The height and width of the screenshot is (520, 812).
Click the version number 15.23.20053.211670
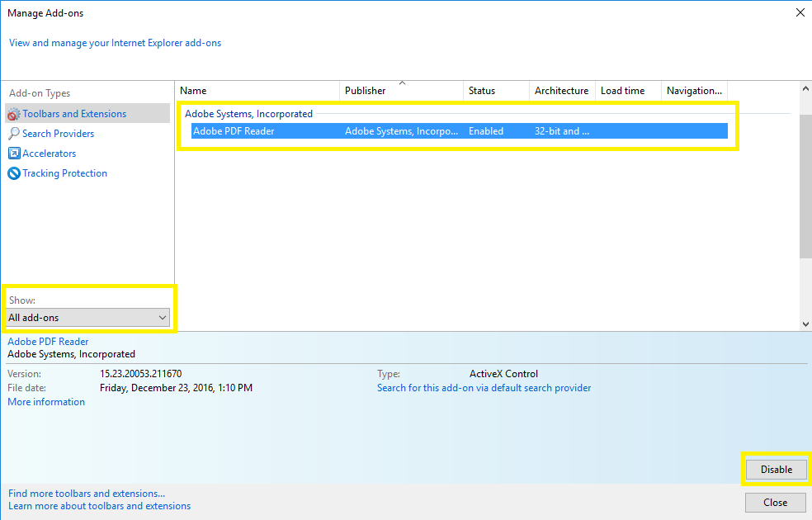click(x=140, y=373)
